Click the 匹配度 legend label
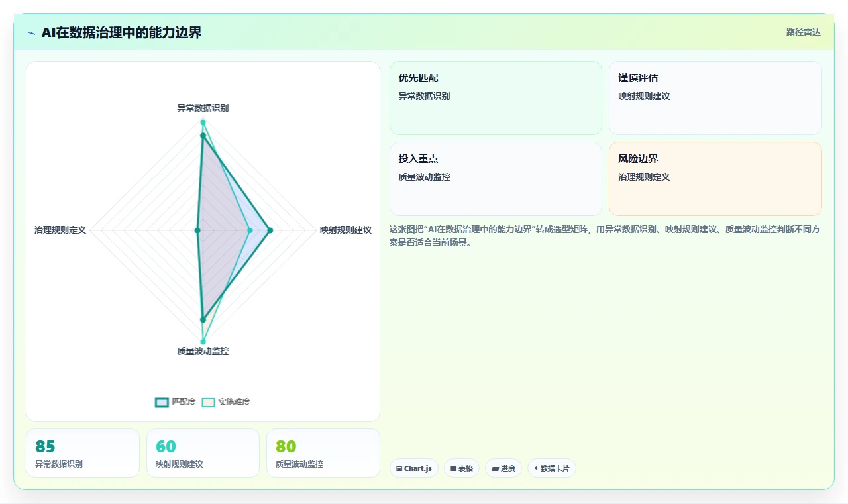848x504 pixels. (x=184, y=402)
